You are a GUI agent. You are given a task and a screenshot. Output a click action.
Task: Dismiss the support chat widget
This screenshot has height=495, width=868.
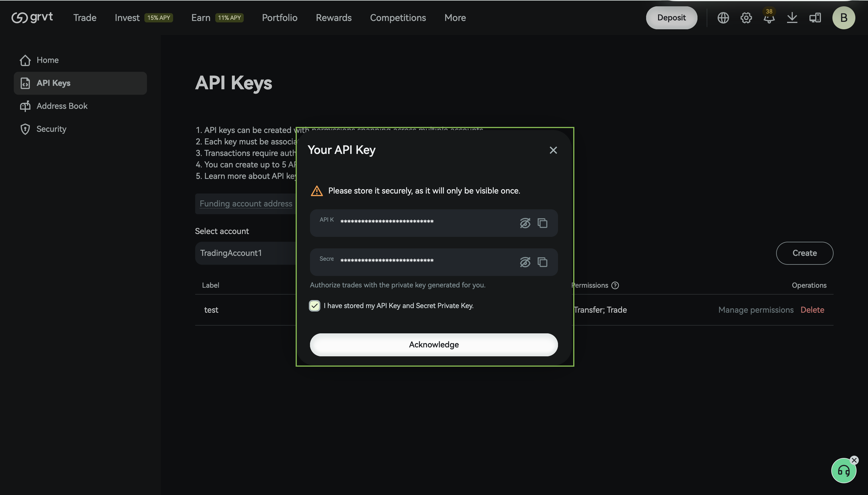coord(854,460)
